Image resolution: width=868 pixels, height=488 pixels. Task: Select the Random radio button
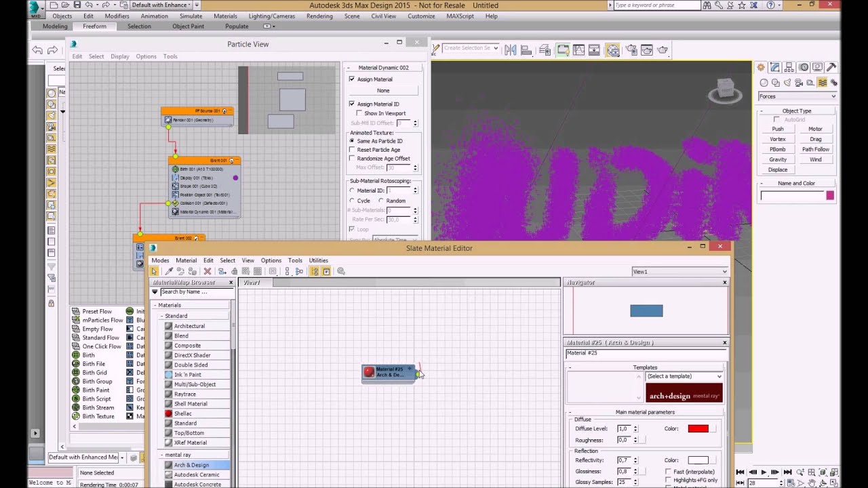point(380,201)
